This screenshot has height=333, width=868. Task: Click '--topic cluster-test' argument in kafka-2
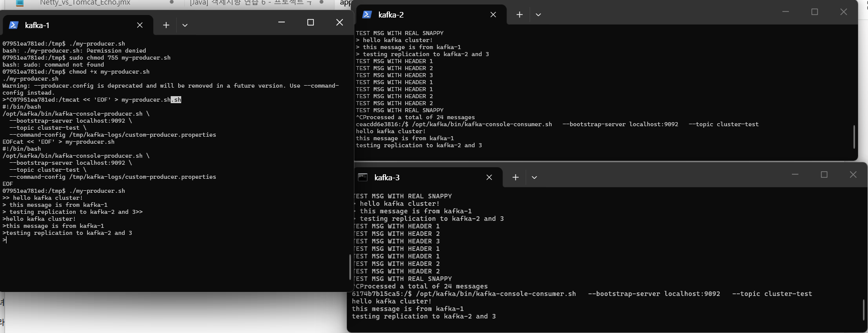point(724,124)
